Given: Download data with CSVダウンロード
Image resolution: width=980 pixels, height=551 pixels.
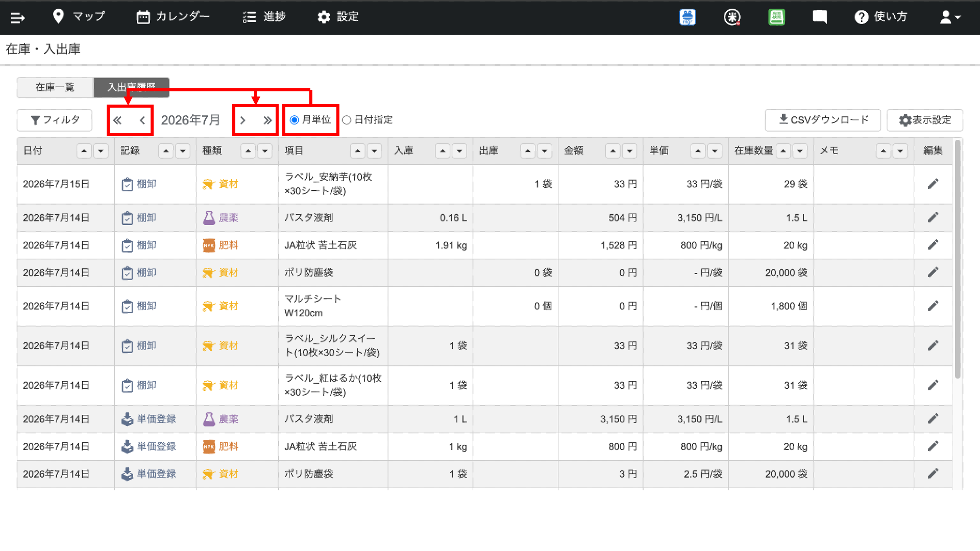Looking at the screenshot, I should click(x=823, y=120).
